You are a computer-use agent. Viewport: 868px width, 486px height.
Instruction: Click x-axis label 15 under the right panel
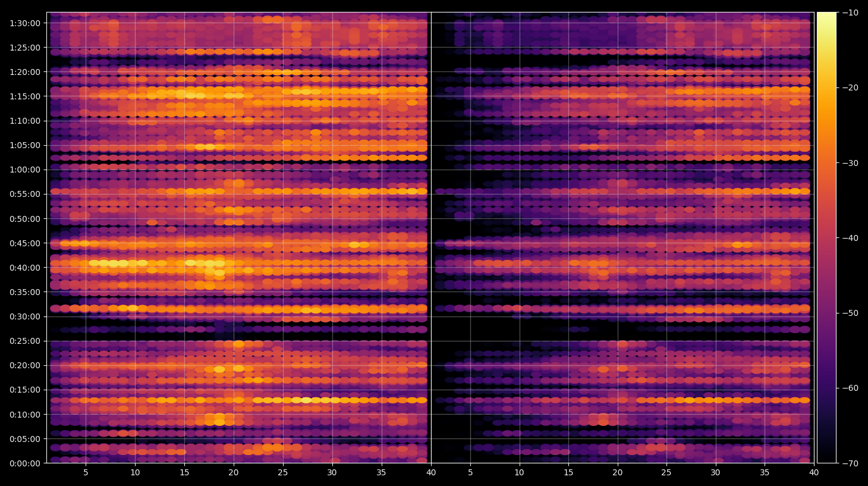point(568,473)
